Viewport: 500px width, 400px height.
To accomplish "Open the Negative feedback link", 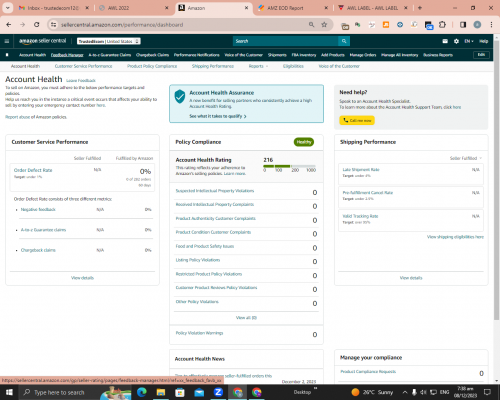I will coord(38,209).
